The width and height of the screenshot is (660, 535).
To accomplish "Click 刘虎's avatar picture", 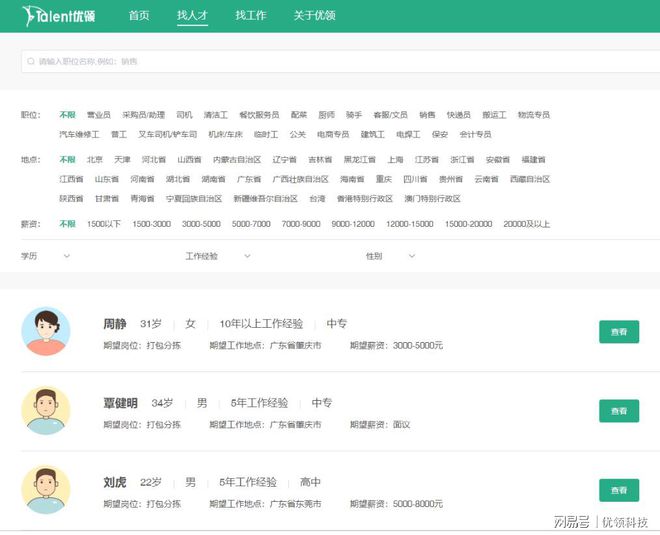I will point(46,490).
